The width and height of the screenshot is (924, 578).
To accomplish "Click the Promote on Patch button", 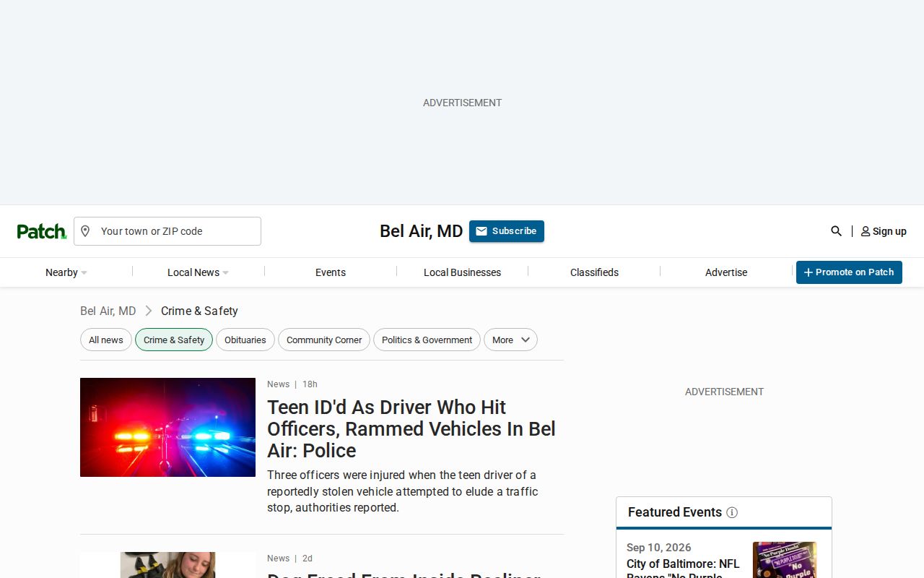I will (x=849, y=272).
